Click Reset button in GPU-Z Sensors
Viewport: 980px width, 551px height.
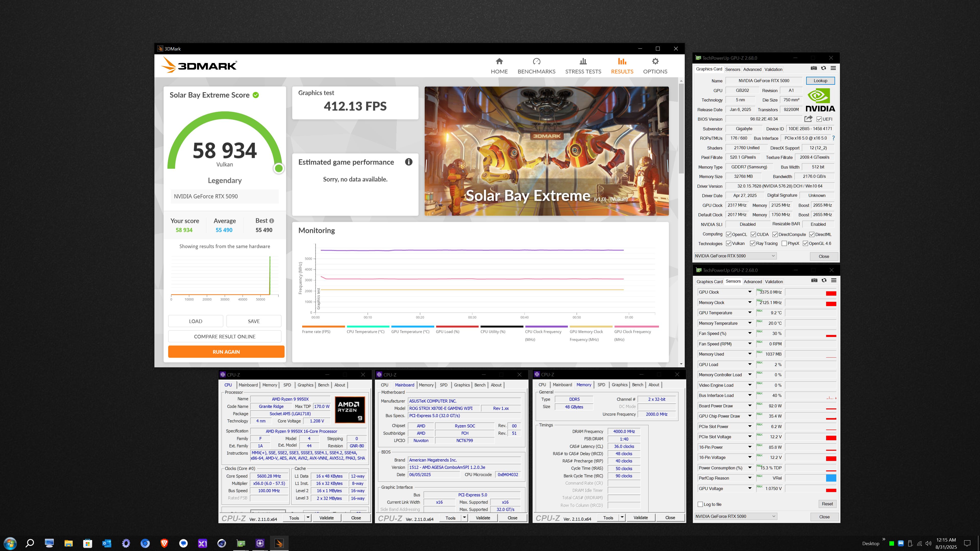(827, 504)
